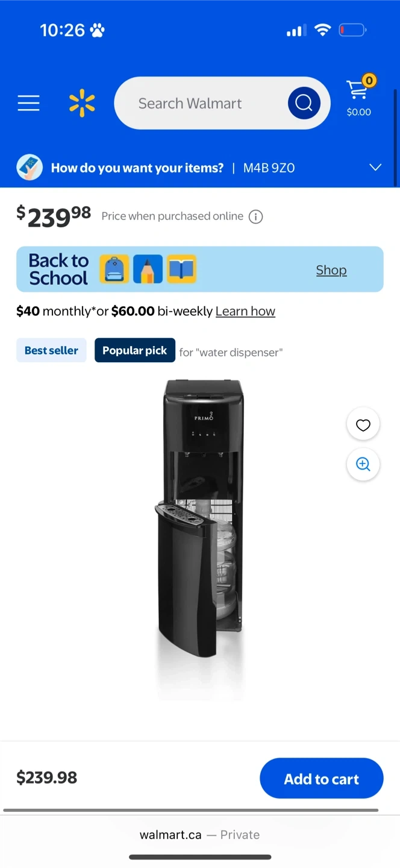Tap the walmart.ca address bar
Viewport: 400px width, 868px height.
pos(200,835)
